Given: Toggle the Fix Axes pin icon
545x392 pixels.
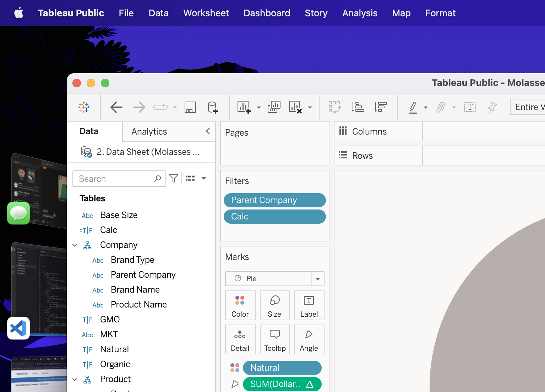Looking at the screenshot, I should click(x=492, y=107).
